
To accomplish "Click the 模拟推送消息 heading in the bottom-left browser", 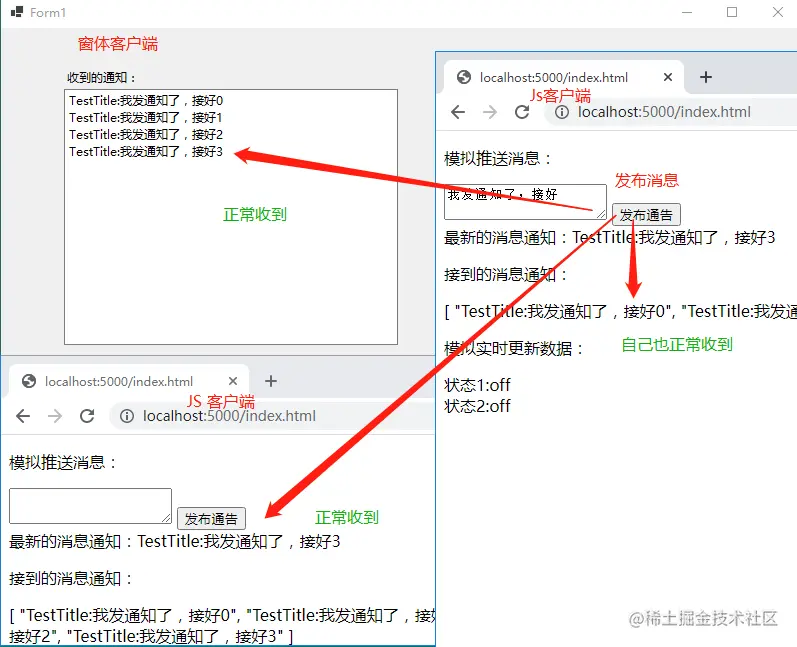I will [63, 463].
